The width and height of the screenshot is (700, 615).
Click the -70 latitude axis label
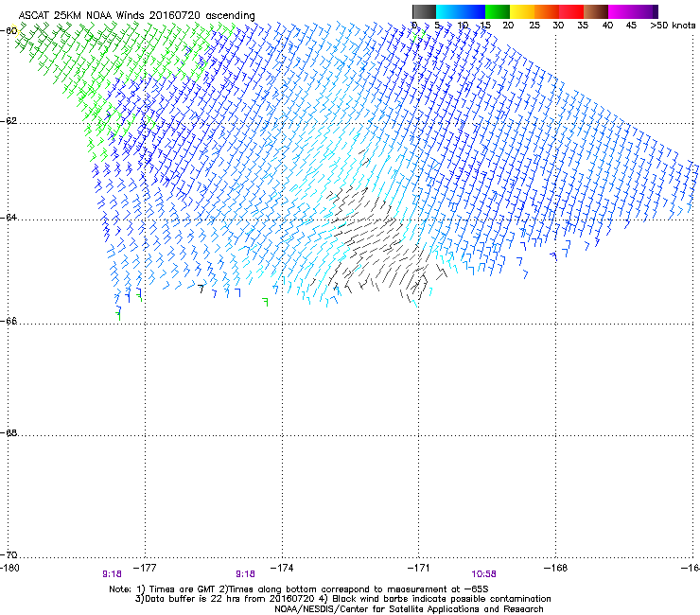click(x=9, y=554)
